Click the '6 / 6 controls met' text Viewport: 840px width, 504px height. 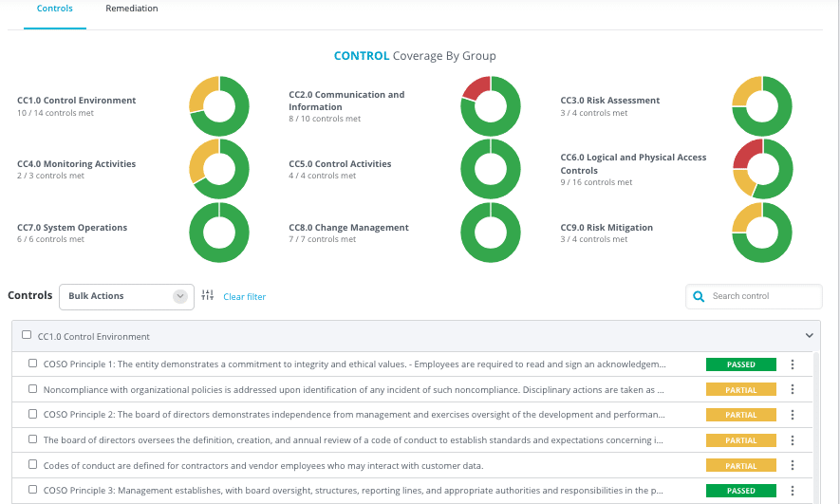point(51,239)
